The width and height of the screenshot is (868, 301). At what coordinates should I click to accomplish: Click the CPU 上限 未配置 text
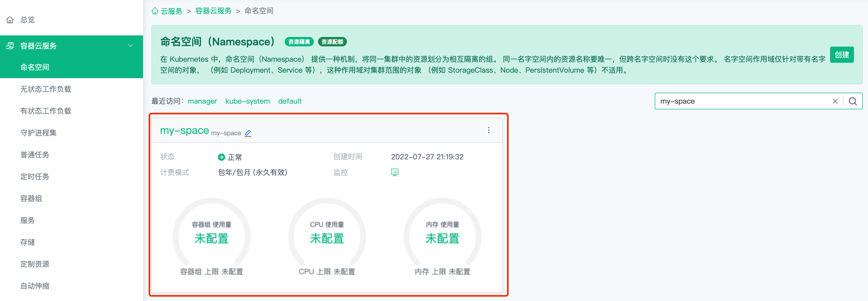click(x=327, y=272)
